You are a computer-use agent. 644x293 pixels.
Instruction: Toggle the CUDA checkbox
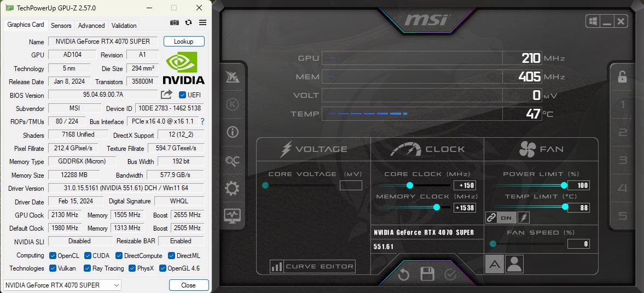click(x=88, y=256)
